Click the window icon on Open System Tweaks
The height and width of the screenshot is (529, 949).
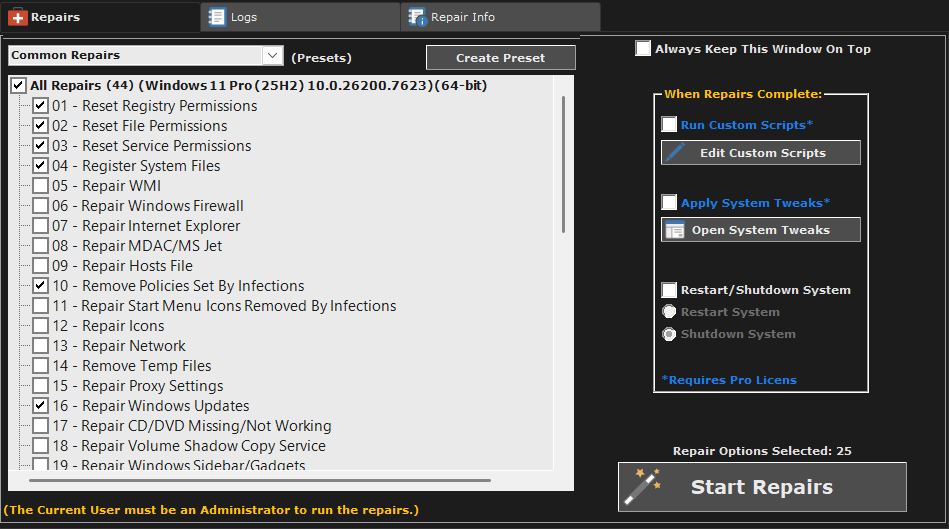[675, 230]
